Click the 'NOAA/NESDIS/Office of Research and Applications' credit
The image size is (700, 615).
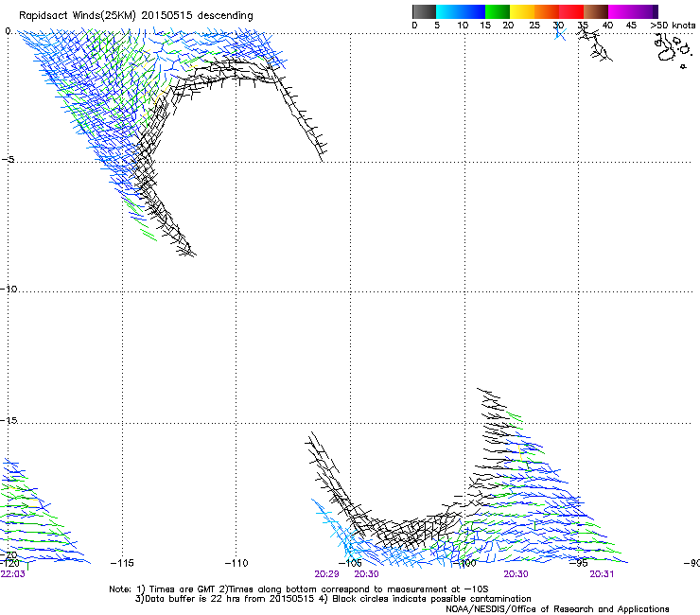tap(557, 608)
